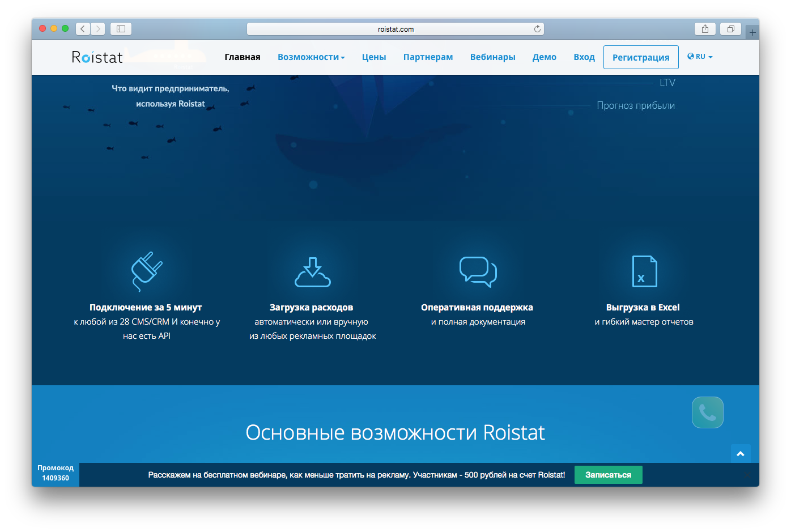Image resolution: width=791 pixels, height=532 pixels.
Task: Toggle Safari sidebar button
Action: coord(121,29)
